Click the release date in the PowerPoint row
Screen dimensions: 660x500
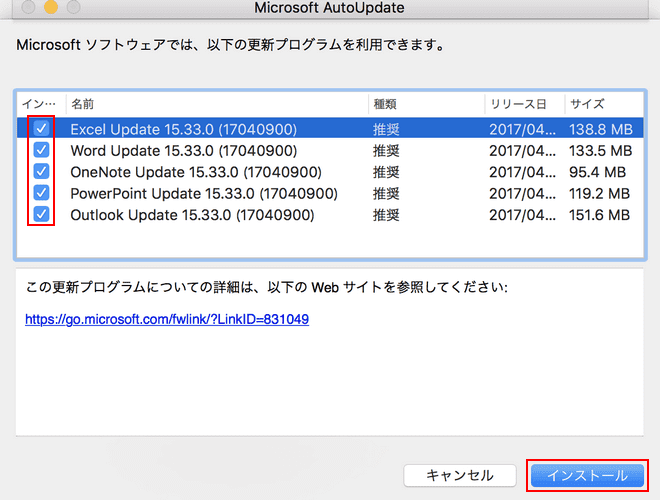coord(522,194)
